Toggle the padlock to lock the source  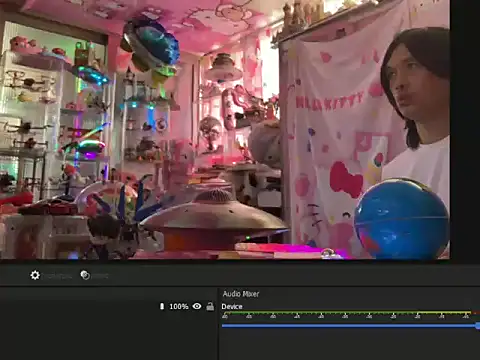210,306
